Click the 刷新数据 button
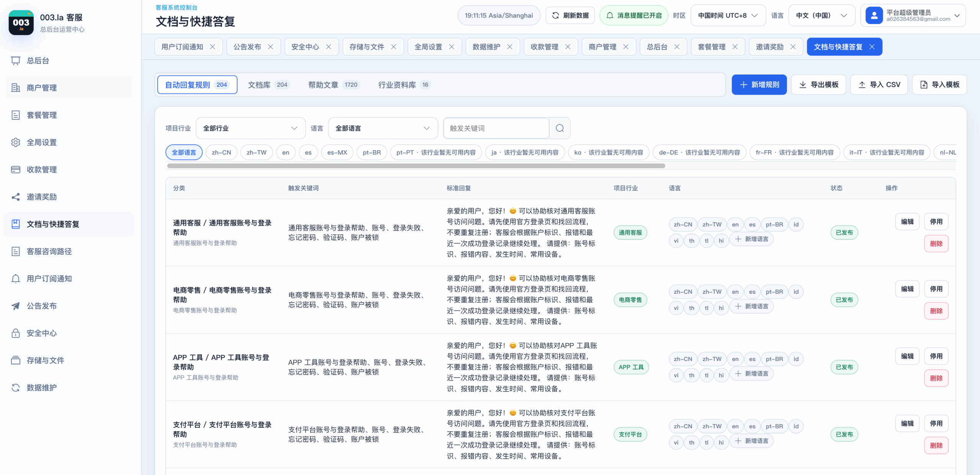 tap(570, 15)
